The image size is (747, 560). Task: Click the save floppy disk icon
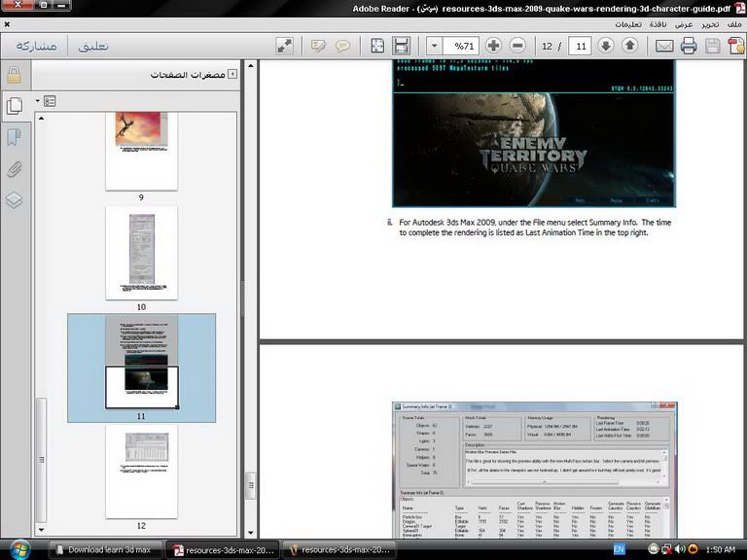712,46
